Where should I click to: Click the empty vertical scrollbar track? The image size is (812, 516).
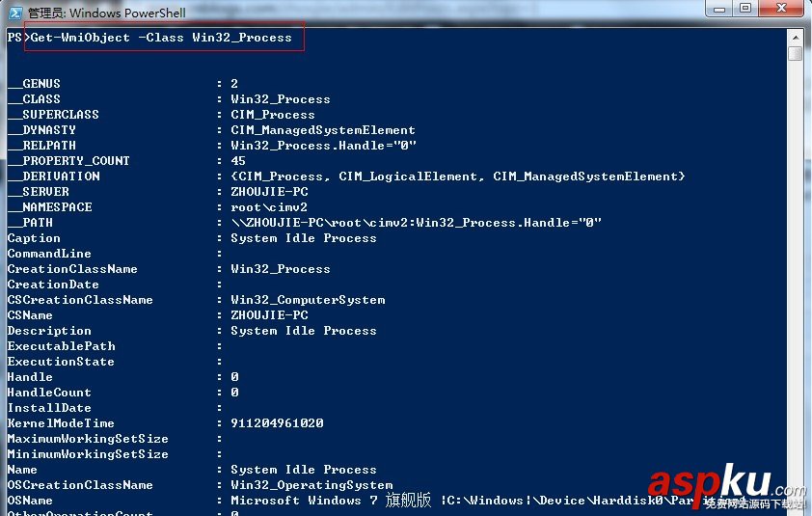click(795, 289)
